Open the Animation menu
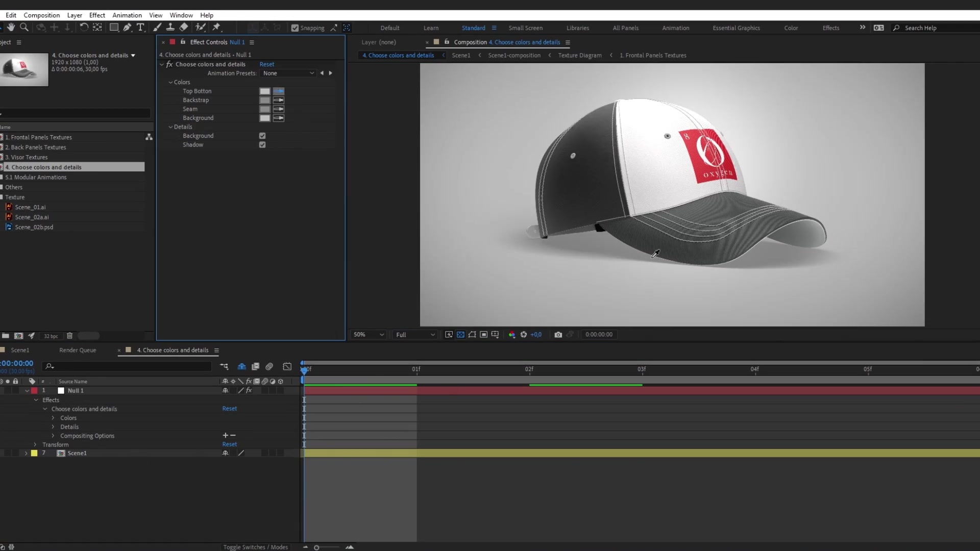The height and width of the screenshot is (551, 980). (127, 15)
